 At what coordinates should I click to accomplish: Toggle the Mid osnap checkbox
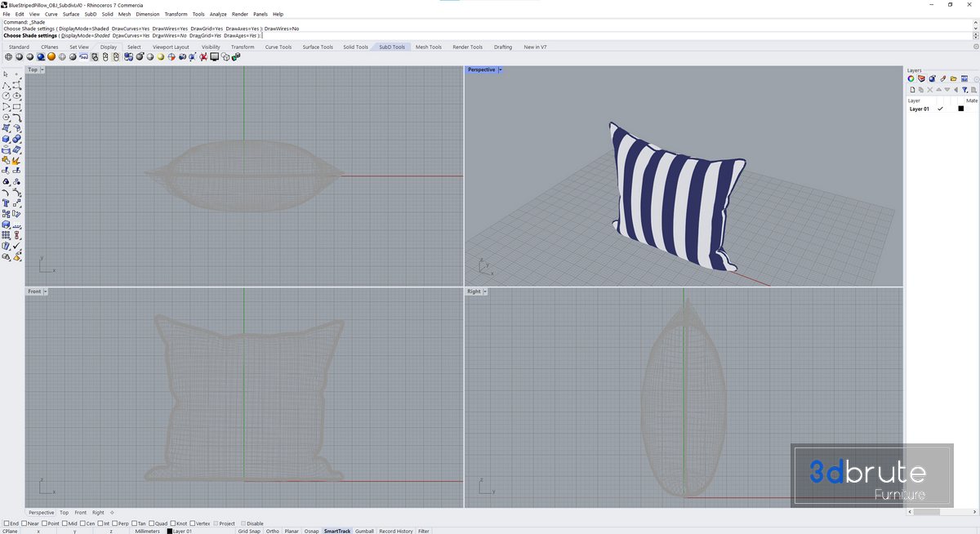64,523
